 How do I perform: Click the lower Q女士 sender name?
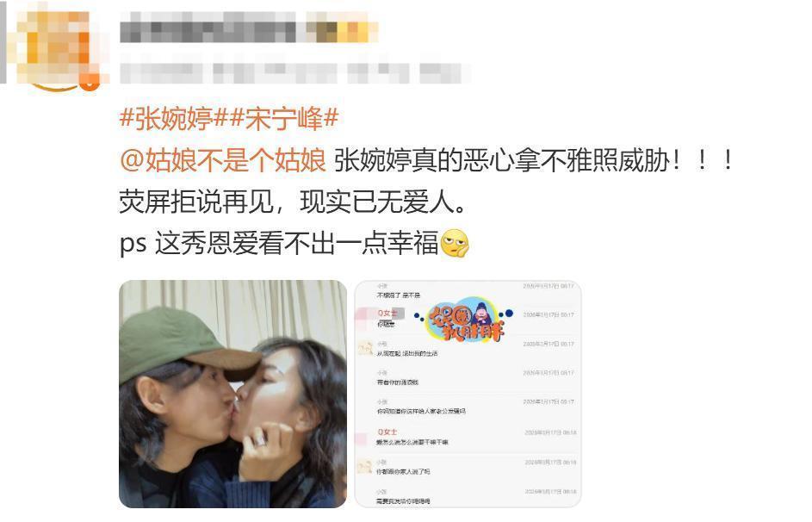tap(387, 432)
